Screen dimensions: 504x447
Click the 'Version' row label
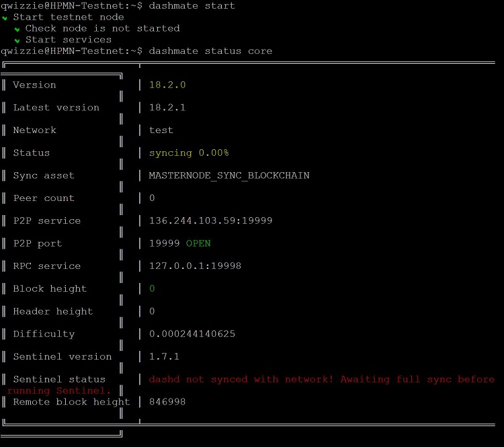34,85
